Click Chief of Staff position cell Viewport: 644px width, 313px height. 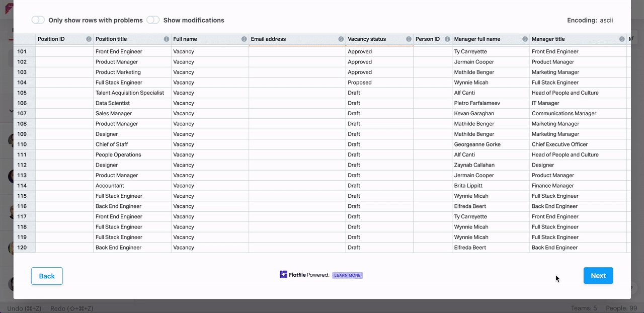pyautogui.click(x=132, y=144)
